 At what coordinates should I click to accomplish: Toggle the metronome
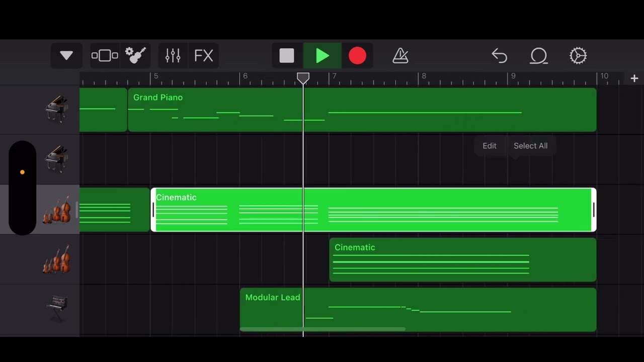click(x=400, y=56)
